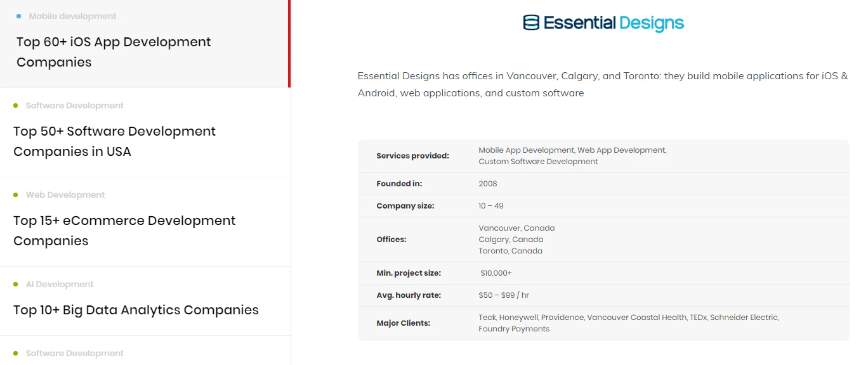Open Top 15+ eCommerce Development Companies article
Viewport: 868px width, 365px height.
click(124, 231)
